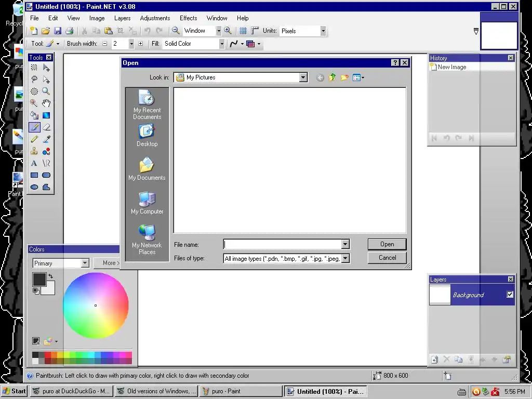Select the Ellipse Select tool

click(34, 91)
